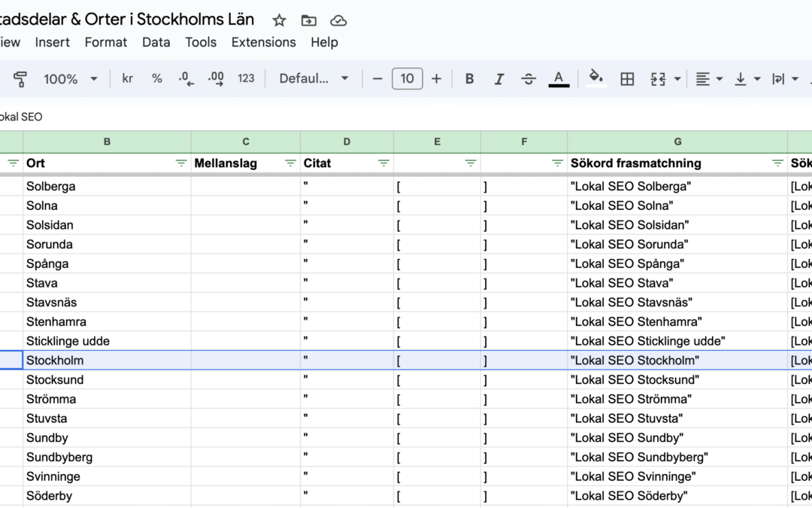Open horizontal align options
812x508 pixels.
tap(708, 79)
